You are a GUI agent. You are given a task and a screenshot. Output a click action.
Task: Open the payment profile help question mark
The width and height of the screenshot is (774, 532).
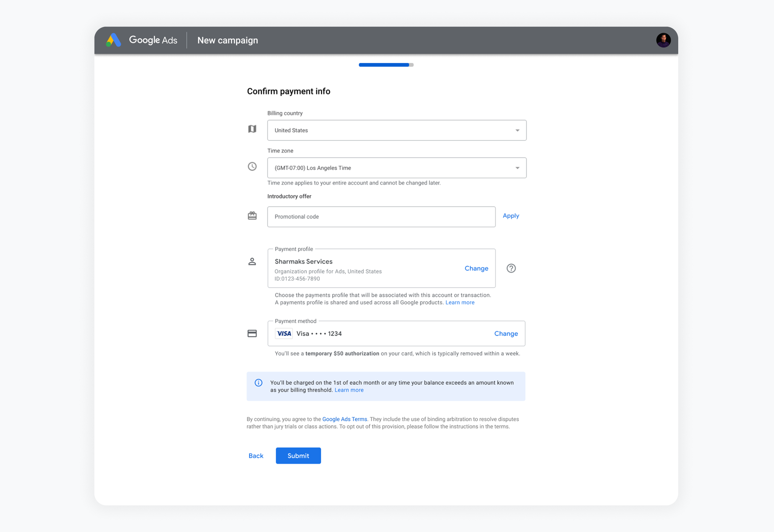coord(511,268)
